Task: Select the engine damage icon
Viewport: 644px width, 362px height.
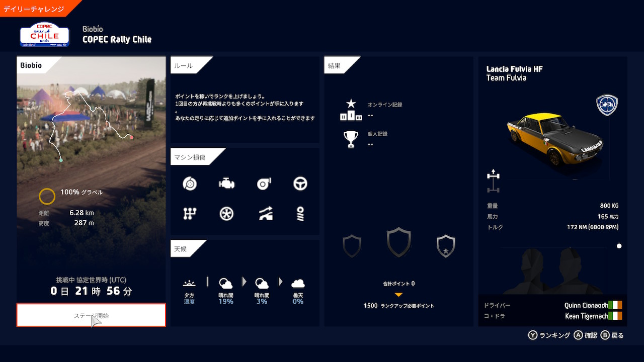Action: [226, 184]
